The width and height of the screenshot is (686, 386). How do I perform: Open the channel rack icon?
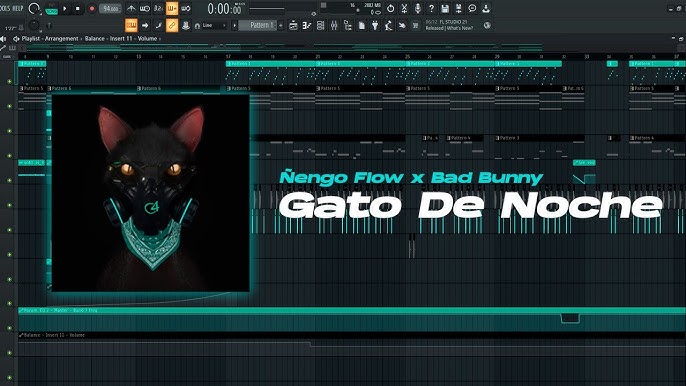point(320,25)
